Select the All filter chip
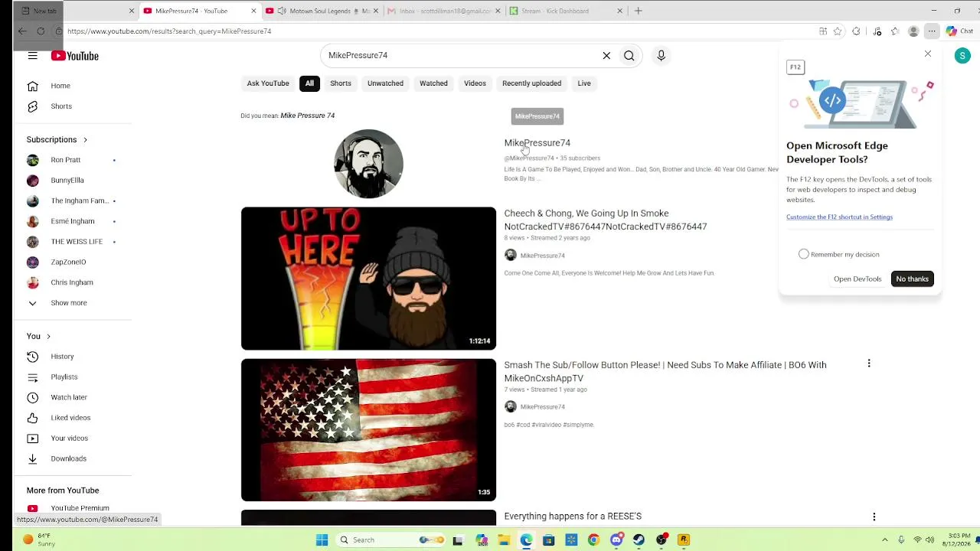Screen dimensions: 980x551 coord(309,83)
